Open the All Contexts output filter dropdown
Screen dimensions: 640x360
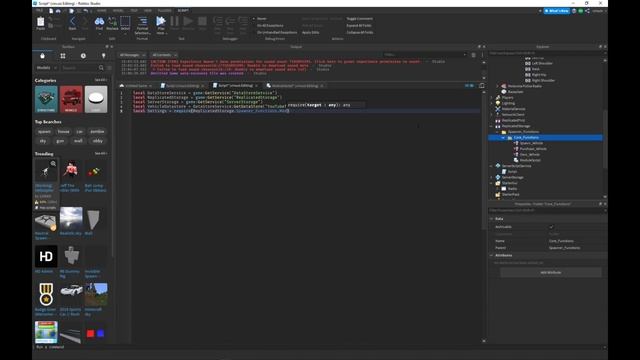click(164, 55)
